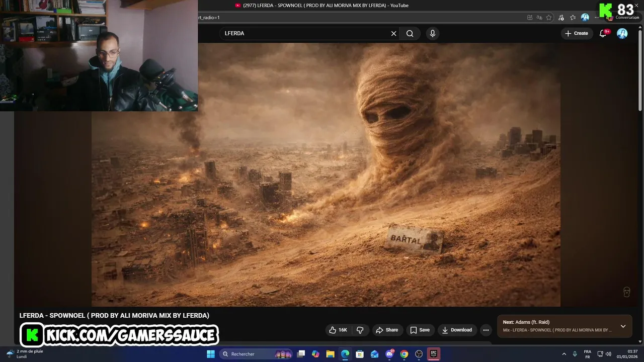
Task: Open the Windows Start menu
Action: click(211, 354)
